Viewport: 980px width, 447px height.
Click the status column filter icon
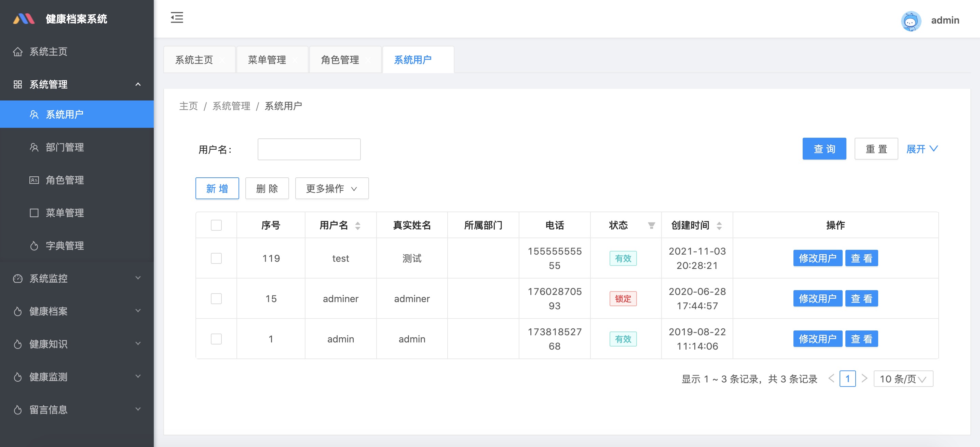[651, 226]
